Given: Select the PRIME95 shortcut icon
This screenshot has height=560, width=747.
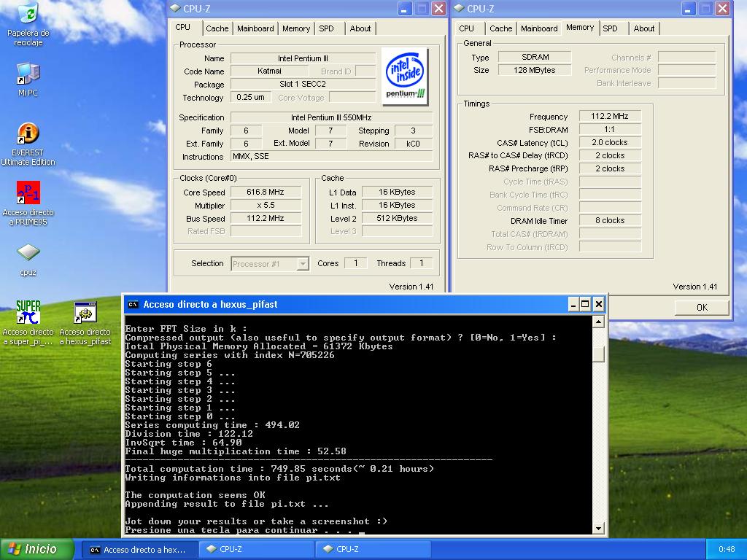Looking at the screenshot, I should pos(28,192).
